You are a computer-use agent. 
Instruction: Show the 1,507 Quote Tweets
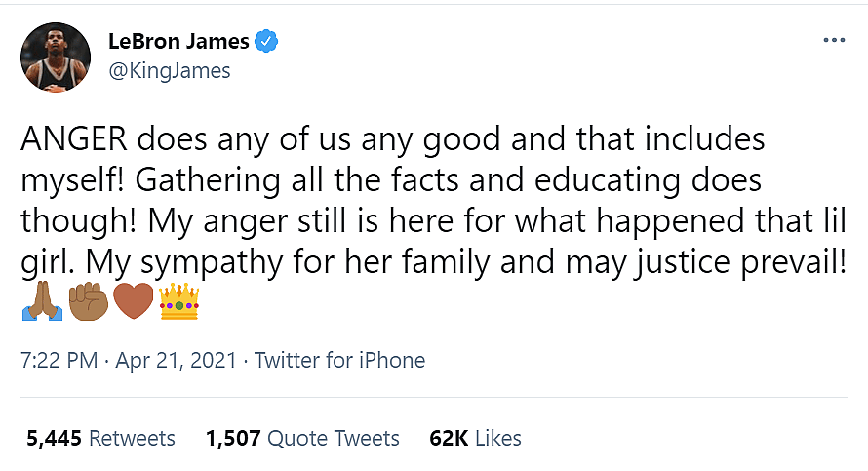click(x=302, y=438)
